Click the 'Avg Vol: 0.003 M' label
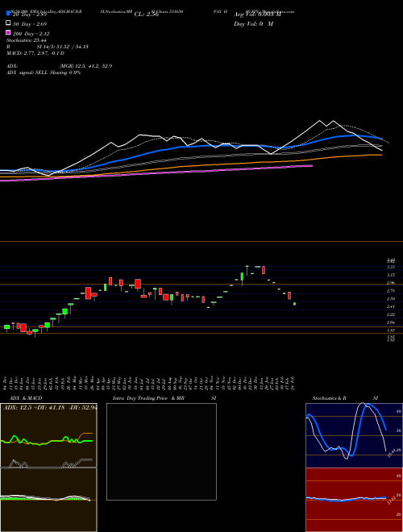403x532 pixels. 257,15
